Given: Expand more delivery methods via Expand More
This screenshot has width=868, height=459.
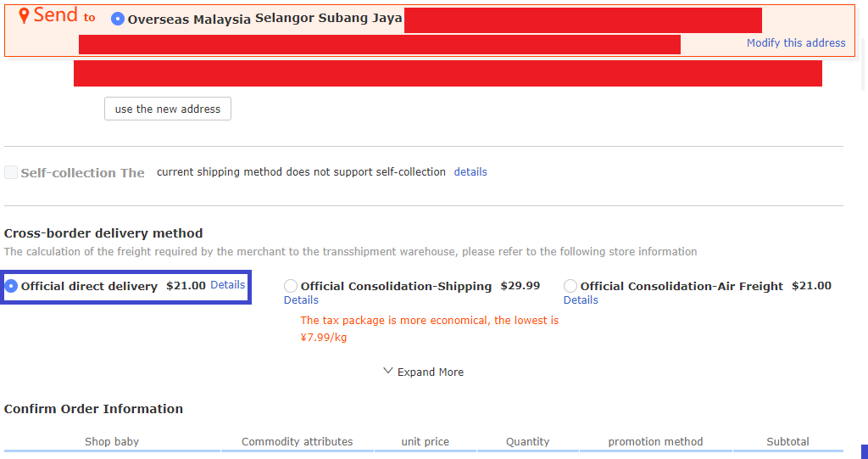Looking at the screenshot, I should coord(423,372).
